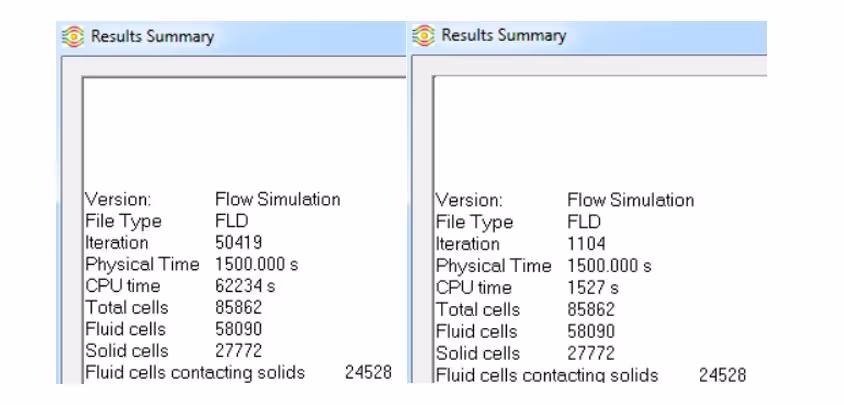Click value 24528 in left window

pos(368,372)
